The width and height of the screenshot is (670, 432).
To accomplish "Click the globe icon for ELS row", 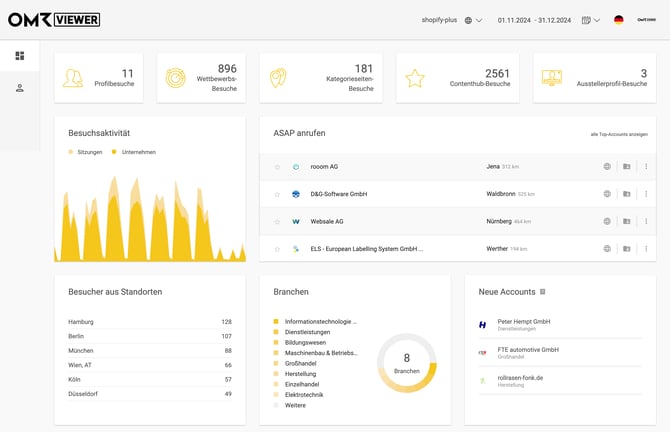I will (607, 248).
